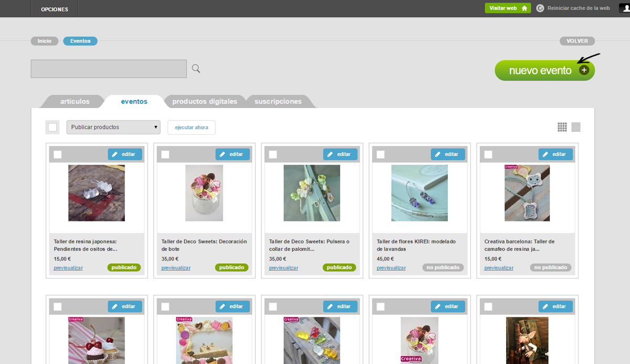Click the no publicado badge on the Creativa barcelona card
The height and width of the screenshot is (364, 630).
coord(551,267)
